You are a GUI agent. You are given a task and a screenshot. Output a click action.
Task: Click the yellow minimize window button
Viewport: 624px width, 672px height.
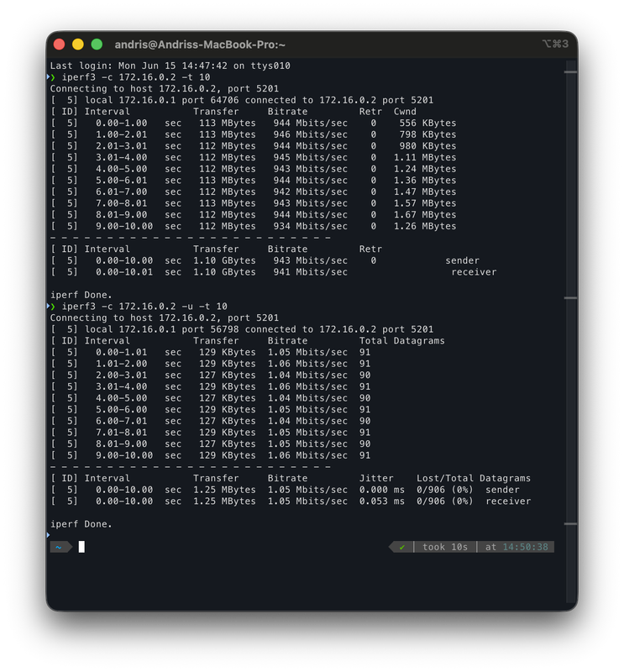[78, 45]
